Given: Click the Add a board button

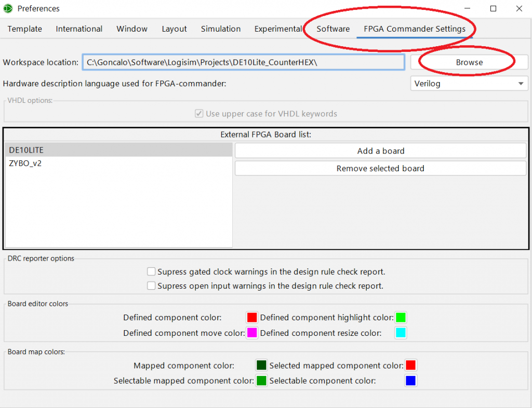Looking at the screenshot, I should pos(380,151).
